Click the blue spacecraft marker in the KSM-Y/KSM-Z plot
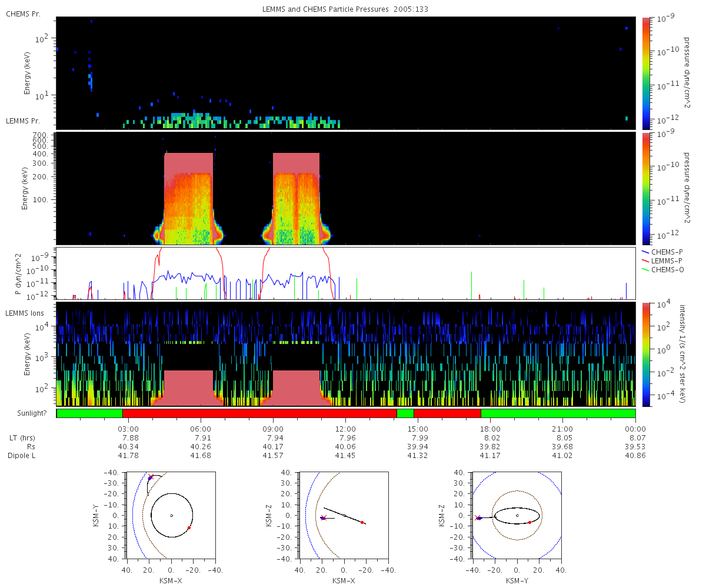 [x=479, y=518]
